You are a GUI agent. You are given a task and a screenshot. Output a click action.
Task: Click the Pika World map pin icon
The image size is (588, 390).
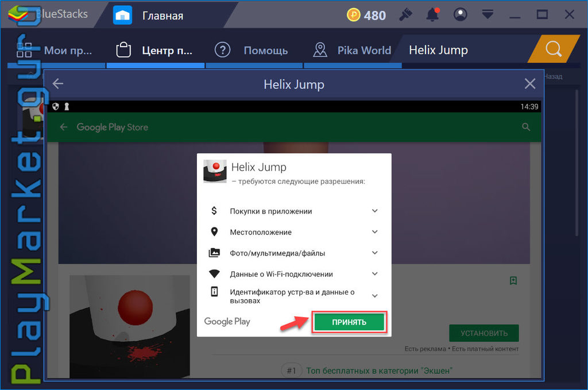(320, 50)
